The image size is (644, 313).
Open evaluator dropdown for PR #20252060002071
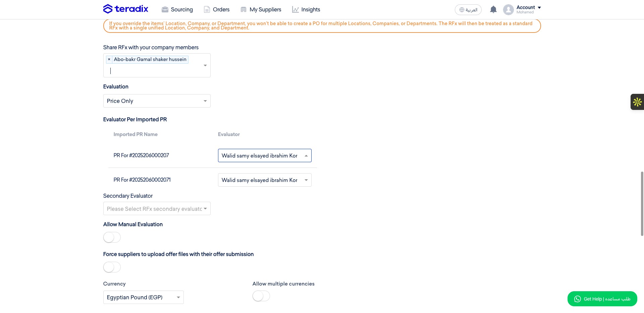pyautogui.click(x=265, y=180)
